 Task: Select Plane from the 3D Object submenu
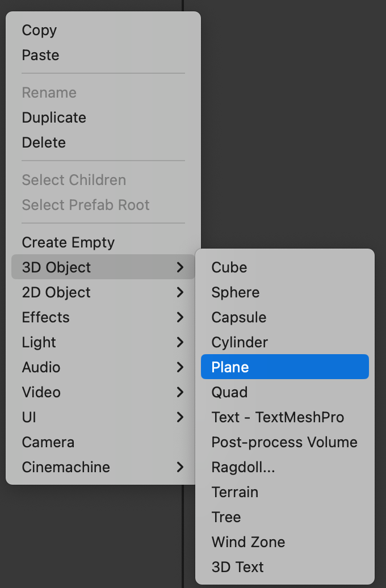point(285,367)
